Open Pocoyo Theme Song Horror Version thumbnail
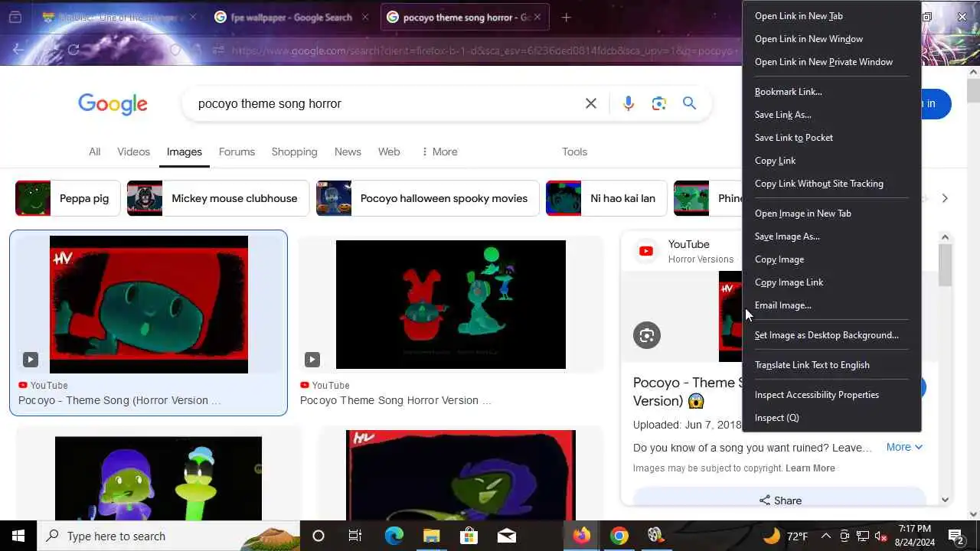 (x=451, y=305)
